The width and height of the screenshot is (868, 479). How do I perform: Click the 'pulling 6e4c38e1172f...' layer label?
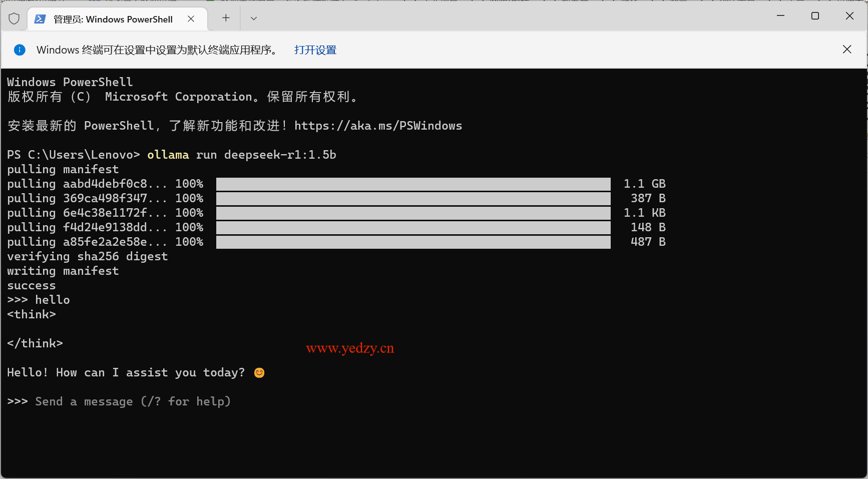coord(87,213)
